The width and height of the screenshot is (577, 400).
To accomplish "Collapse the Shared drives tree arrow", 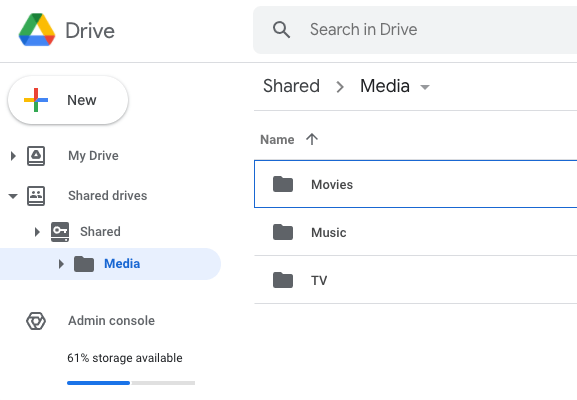I will click(x=13, y=196).
